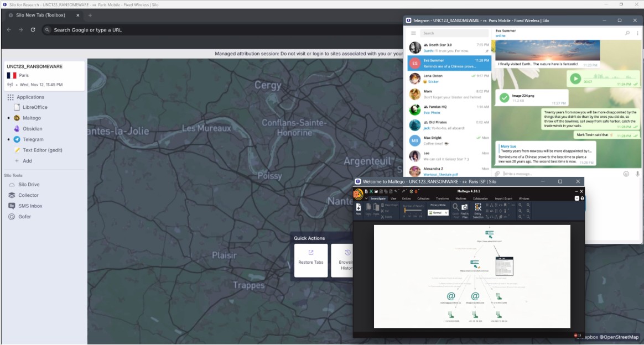644x345 pixels.
Task: Click the New graph icon in Maltego toolbar
Action: pos(357,208)
